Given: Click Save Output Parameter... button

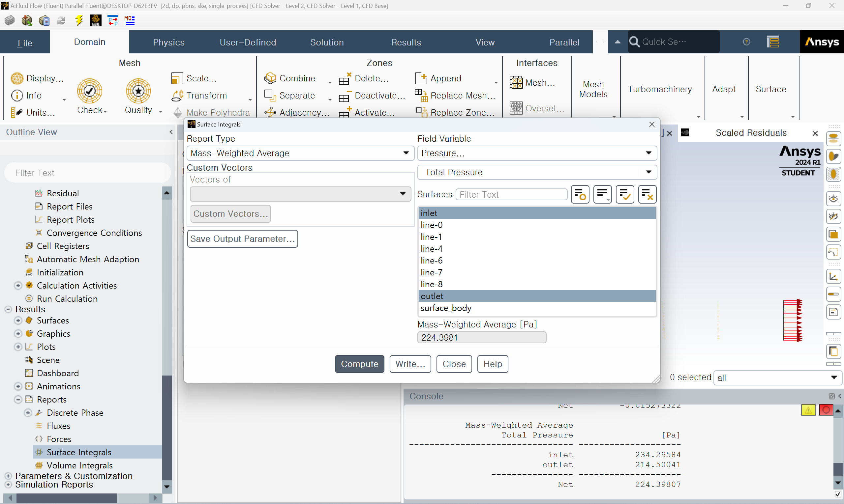Looking at the screenshot, I should point(242,239).
